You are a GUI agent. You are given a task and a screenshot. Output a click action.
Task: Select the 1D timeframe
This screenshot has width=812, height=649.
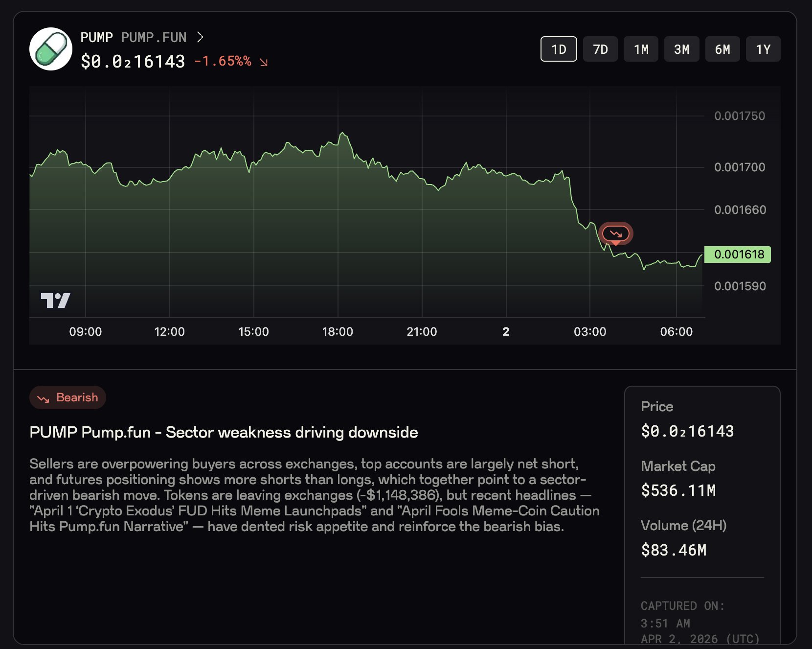[x=559, y=49]
